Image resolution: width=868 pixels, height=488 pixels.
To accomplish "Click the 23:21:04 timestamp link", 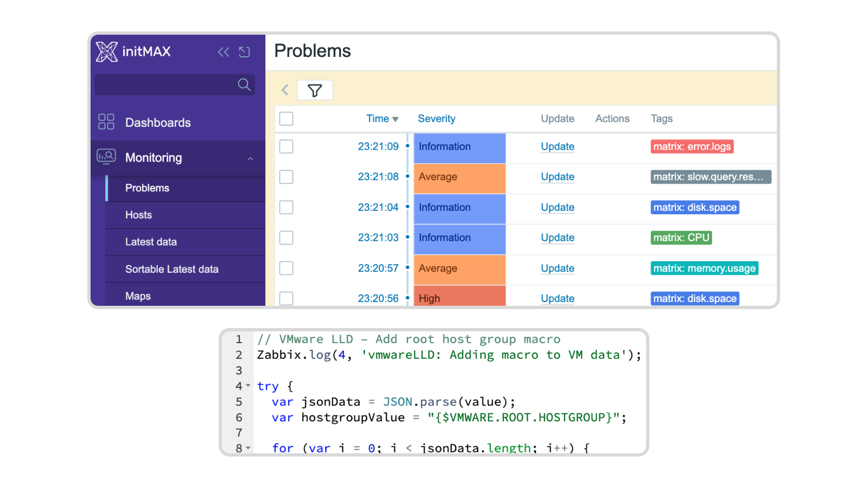I will click(378, 207).
